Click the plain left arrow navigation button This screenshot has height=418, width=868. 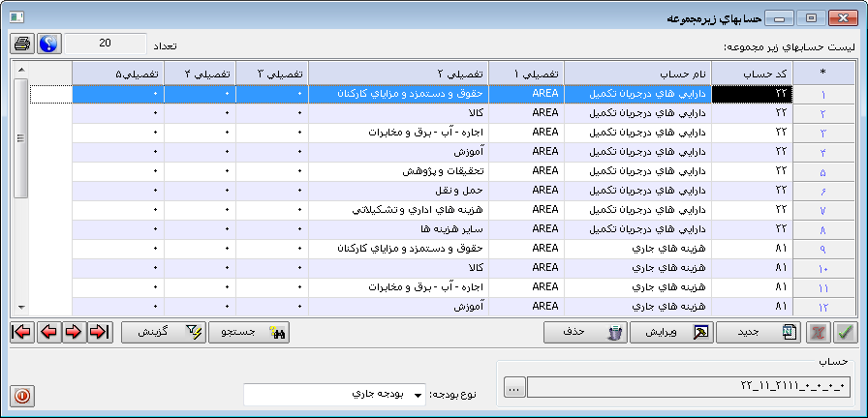point(47,332)
